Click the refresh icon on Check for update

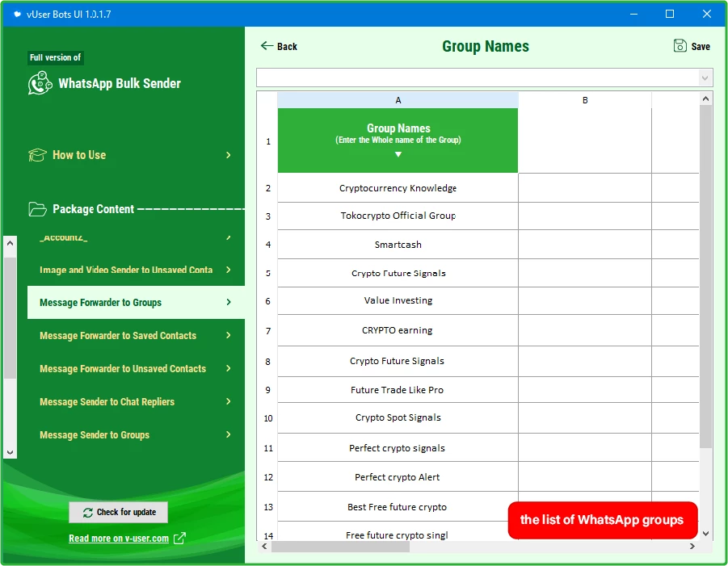coord(88,512)
